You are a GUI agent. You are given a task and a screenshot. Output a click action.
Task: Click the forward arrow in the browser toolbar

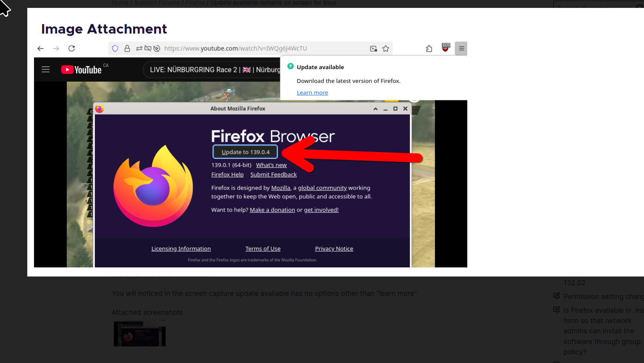pyautogui.click(x=56, y=49)
